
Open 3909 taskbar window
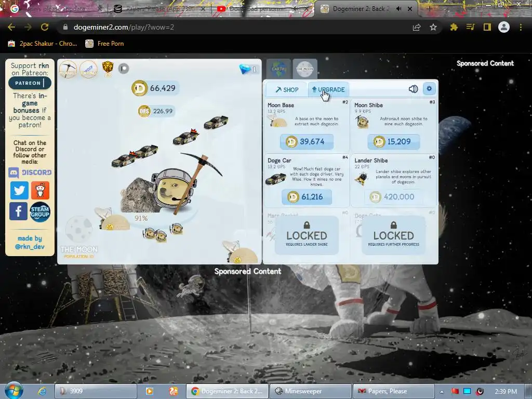(96, 391)
